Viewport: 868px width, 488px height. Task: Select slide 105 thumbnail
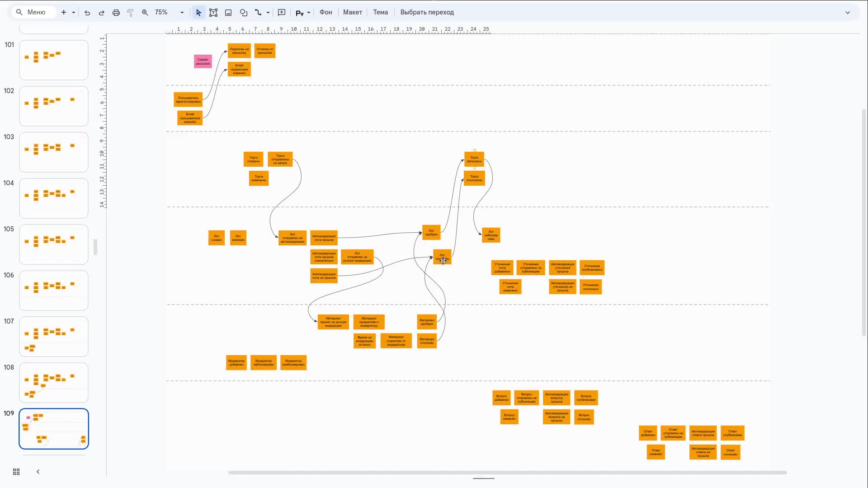pos(54,244)
